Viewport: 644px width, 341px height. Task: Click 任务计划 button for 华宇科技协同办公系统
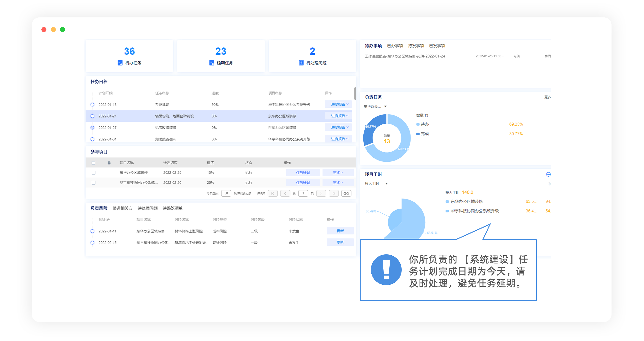point(303,183)
